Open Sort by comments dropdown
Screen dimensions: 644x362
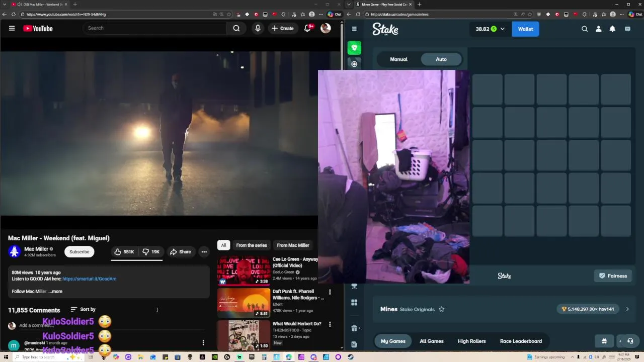83,309
